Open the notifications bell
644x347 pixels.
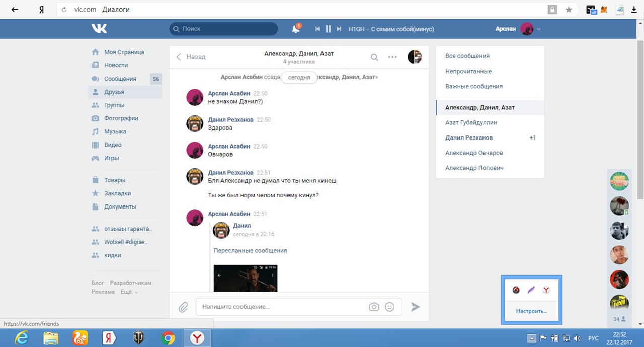[296, 29]
